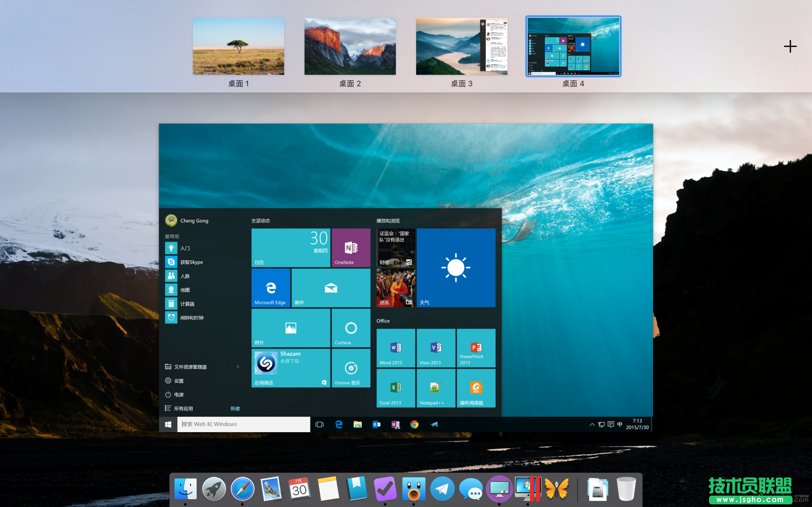Open Excel 2013 from the Office group
This screenshot has height=507, width=812.
coord(395,388)
